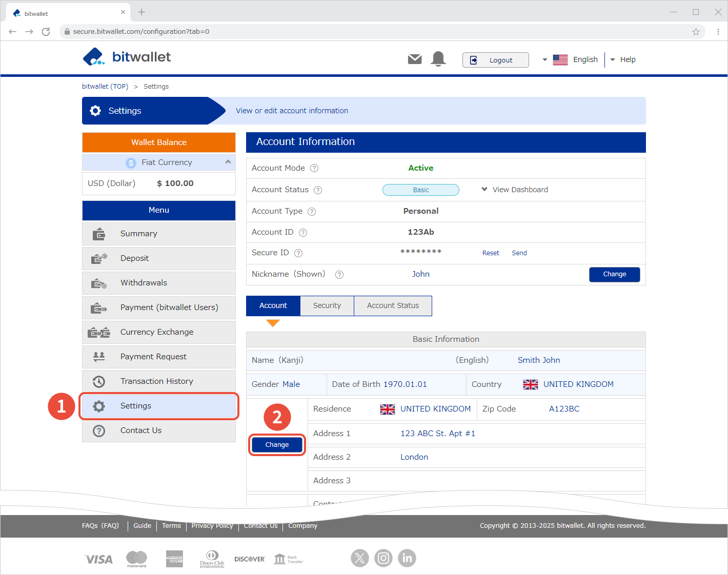Bookmark this page with star icon
Image resolution: width=728 pixels, height=575 pixels.
696,32
